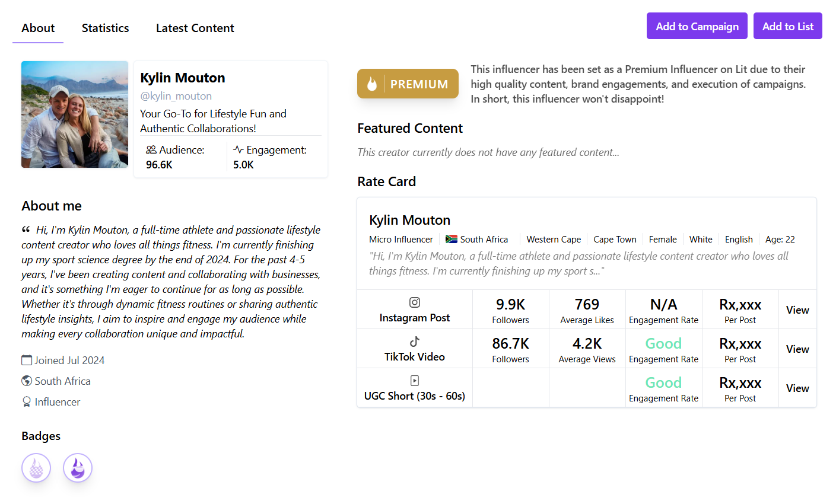This screenshot has height=504, width=836.
Task: Select the purple droplet badge
Action: point(78,468)
